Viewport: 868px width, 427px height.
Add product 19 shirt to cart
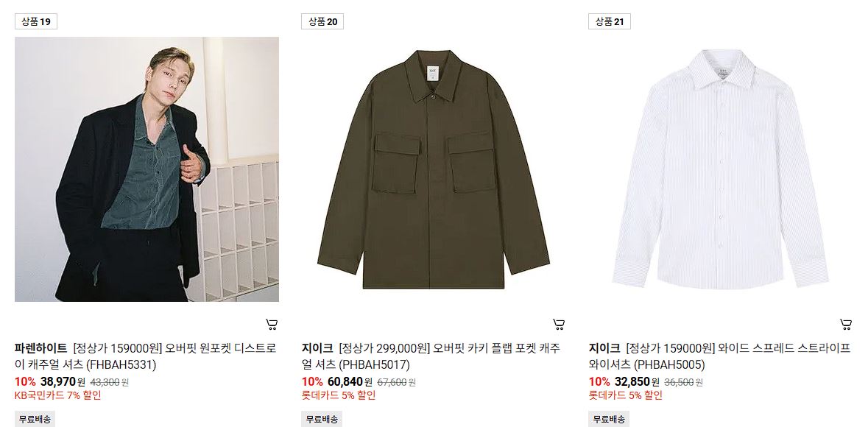coord(272,325)
